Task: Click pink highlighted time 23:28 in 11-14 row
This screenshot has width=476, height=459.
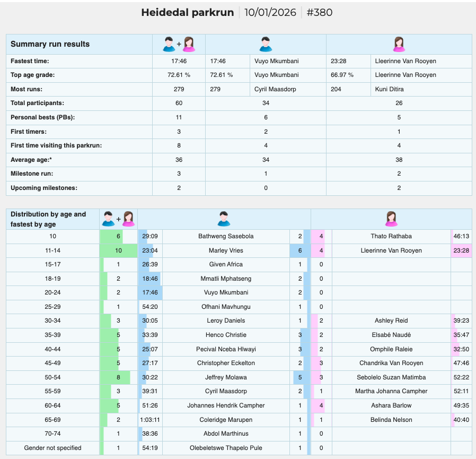Action: tap(461, 250)
